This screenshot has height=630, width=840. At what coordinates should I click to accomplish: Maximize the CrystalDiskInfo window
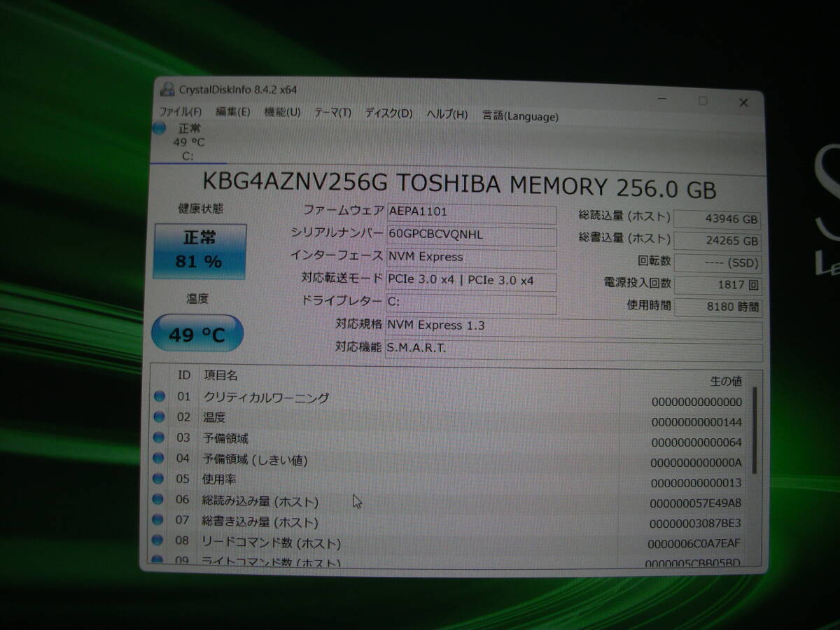click(x=703, y=101)
